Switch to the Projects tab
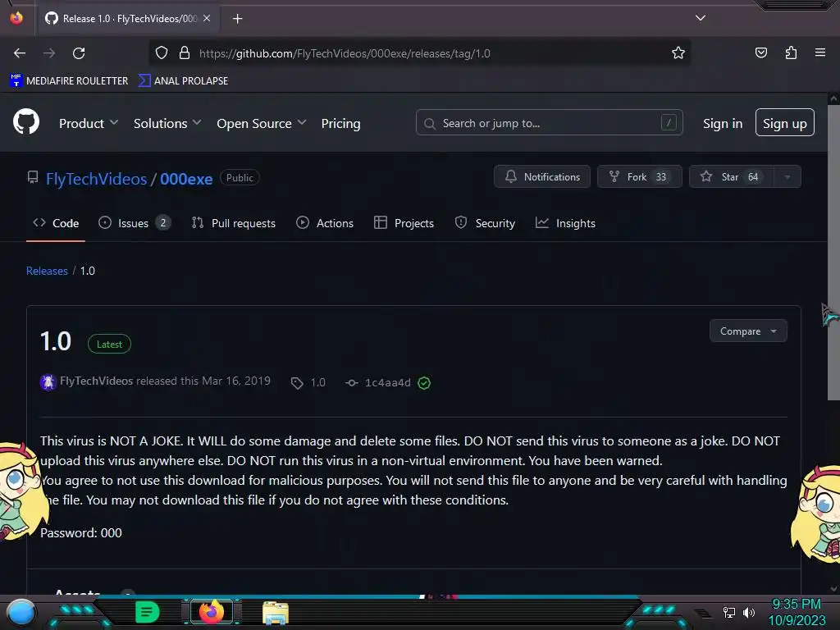This screenshot has width=840, height=630. tap(404, 223)
